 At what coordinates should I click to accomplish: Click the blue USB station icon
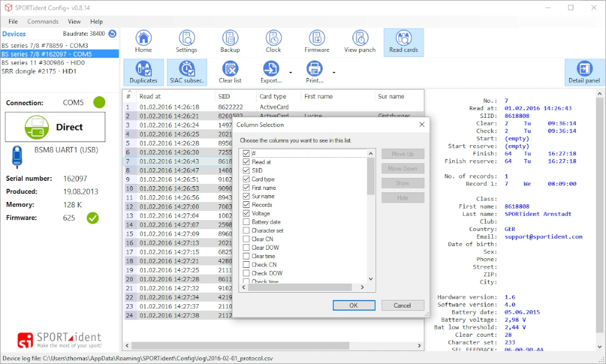pos(17,157)
